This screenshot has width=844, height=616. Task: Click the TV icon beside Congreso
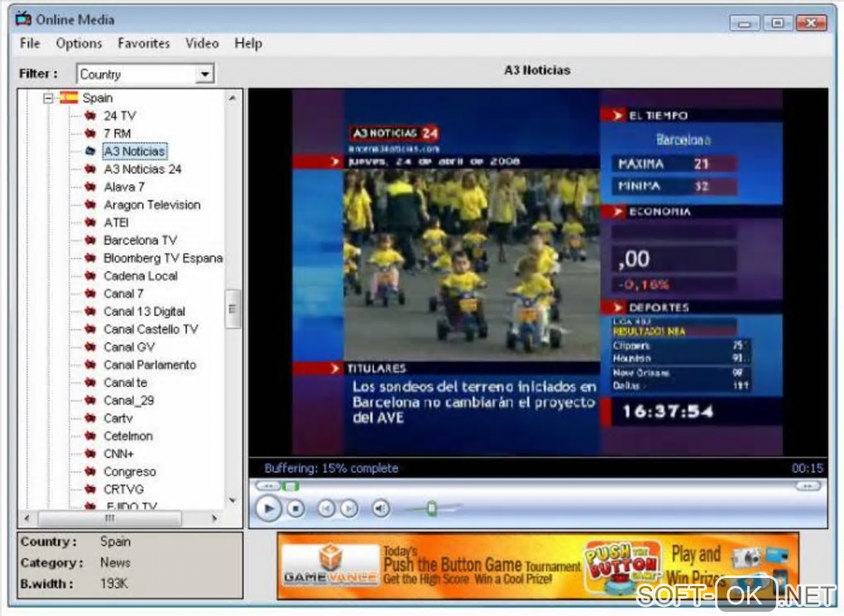90,470
